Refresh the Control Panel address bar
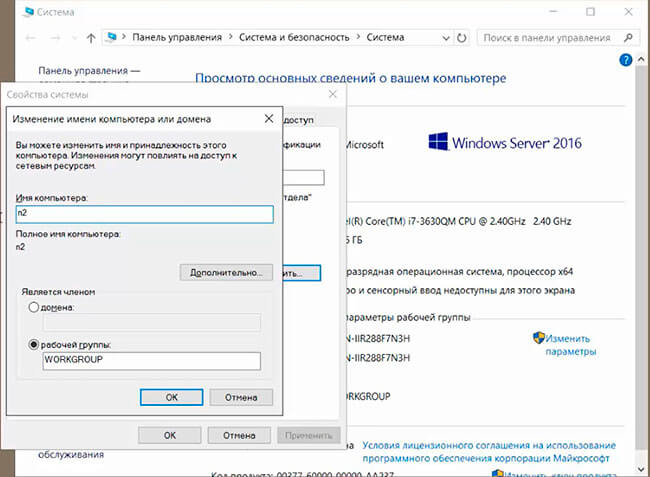The width and height of the screenshot is (650, 477). [461, 38]
